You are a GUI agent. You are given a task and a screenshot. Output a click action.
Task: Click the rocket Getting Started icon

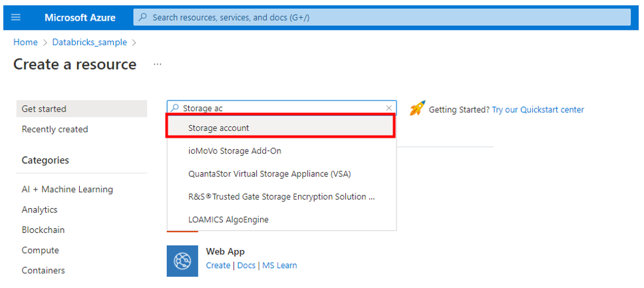[x=418, y=108]
